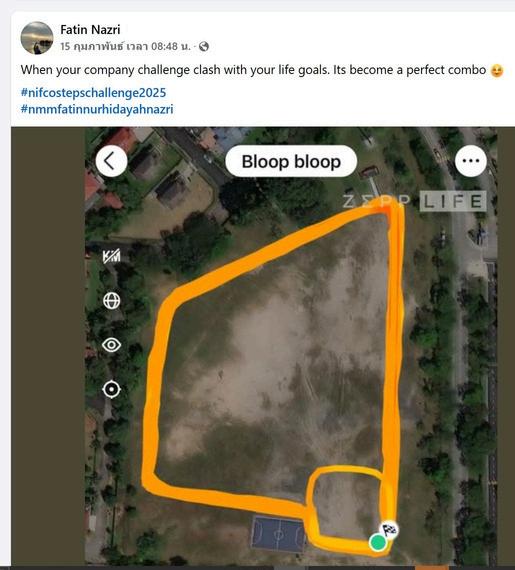The image size is (515, 570).
Task: Open the public audience globe icon
Action: click(204, 47)
